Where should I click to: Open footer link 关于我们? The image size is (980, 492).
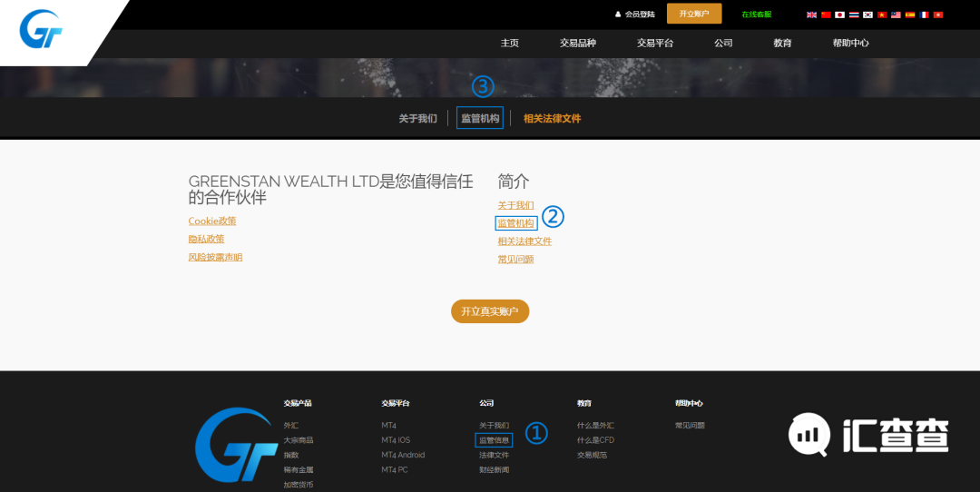(x=494, y=425)
